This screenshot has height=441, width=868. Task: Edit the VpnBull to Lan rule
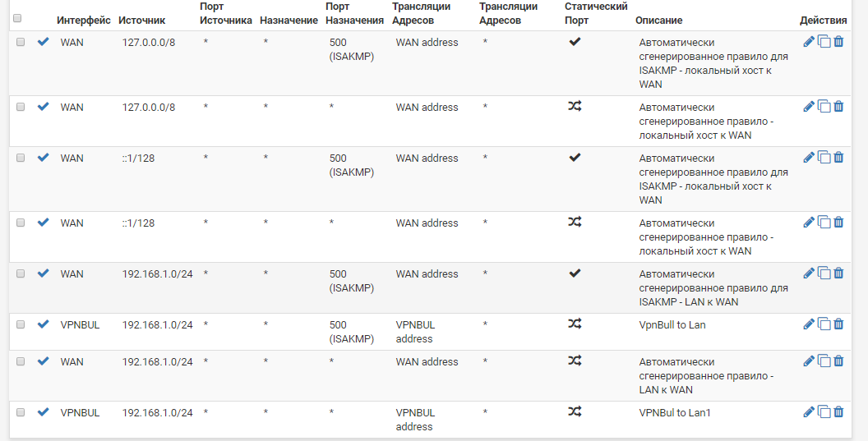click(x=809, y=324)
